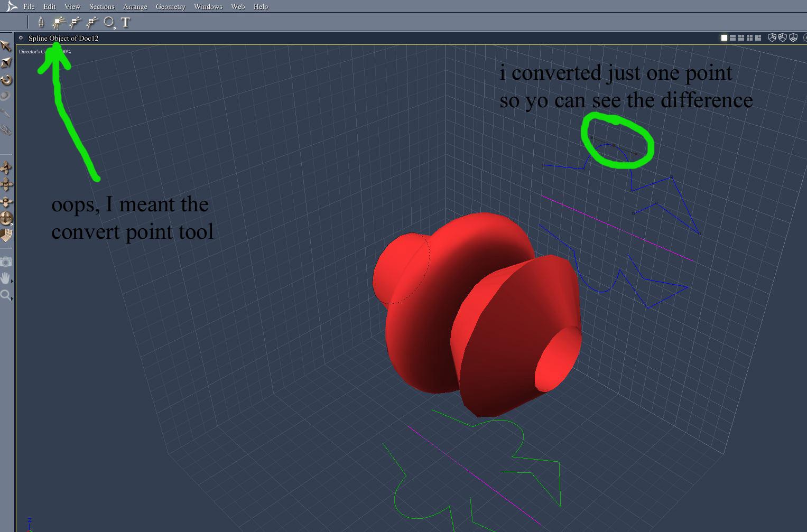Choose the second four-arrow camera navigation tool

click(x=6, y=184)
